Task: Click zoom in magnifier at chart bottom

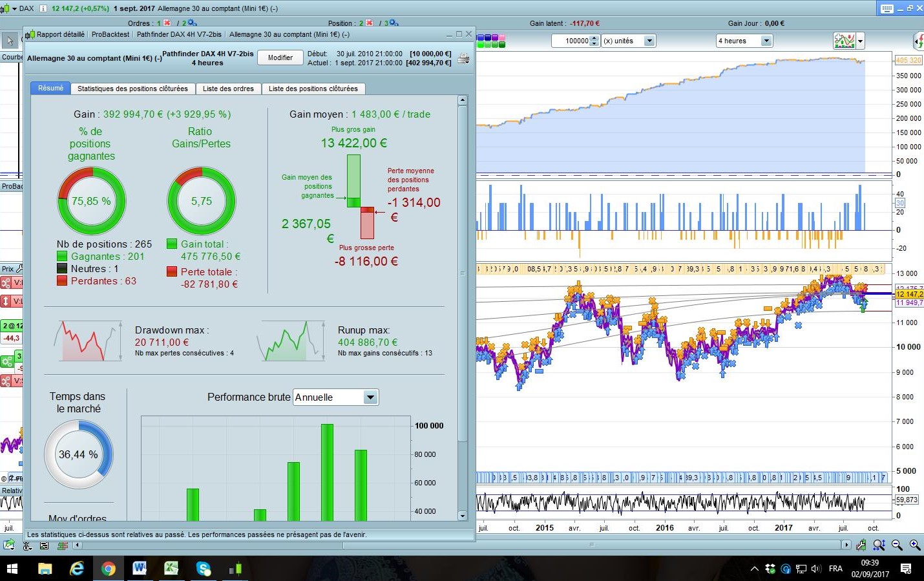Action: pyautogui.click(x=915, y=545)
